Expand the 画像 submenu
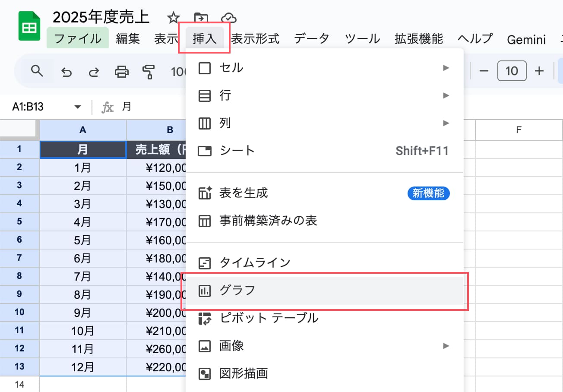 [324, 346]
